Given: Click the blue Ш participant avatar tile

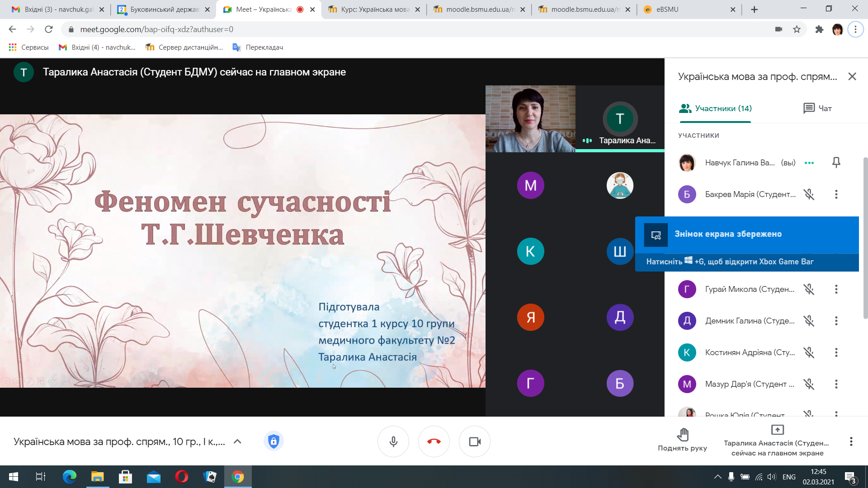Looking at the screenshot, I should 620,251.
